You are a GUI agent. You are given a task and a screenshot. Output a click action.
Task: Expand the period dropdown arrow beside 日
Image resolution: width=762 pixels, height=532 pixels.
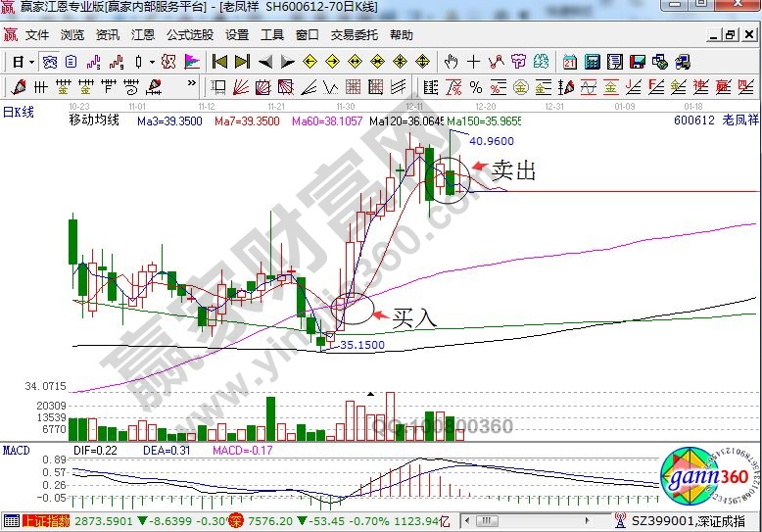pos(31,62)
